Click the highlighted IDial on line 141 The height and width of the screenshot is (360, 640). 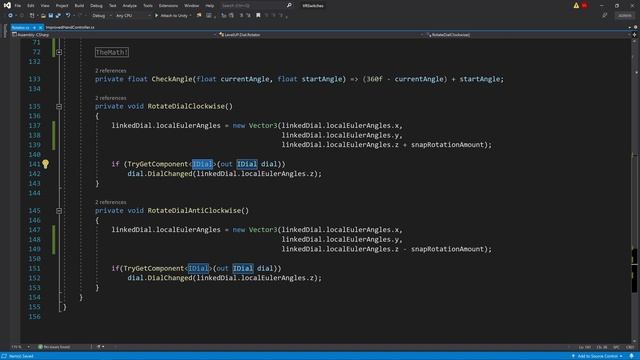click(x=202, y=164)
